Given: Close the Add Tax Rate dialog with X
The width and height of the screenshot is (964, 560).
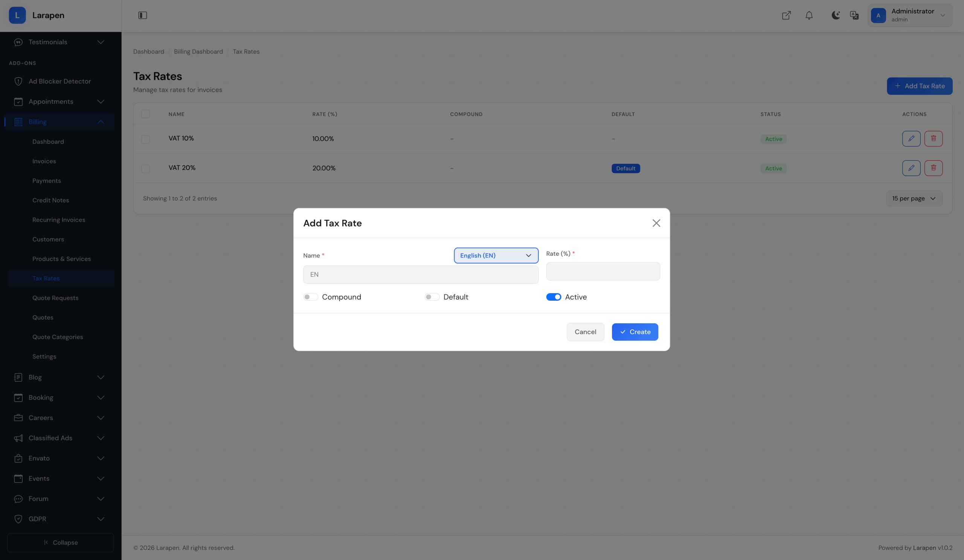Looking at the screenshot, I should pos(656,223).
